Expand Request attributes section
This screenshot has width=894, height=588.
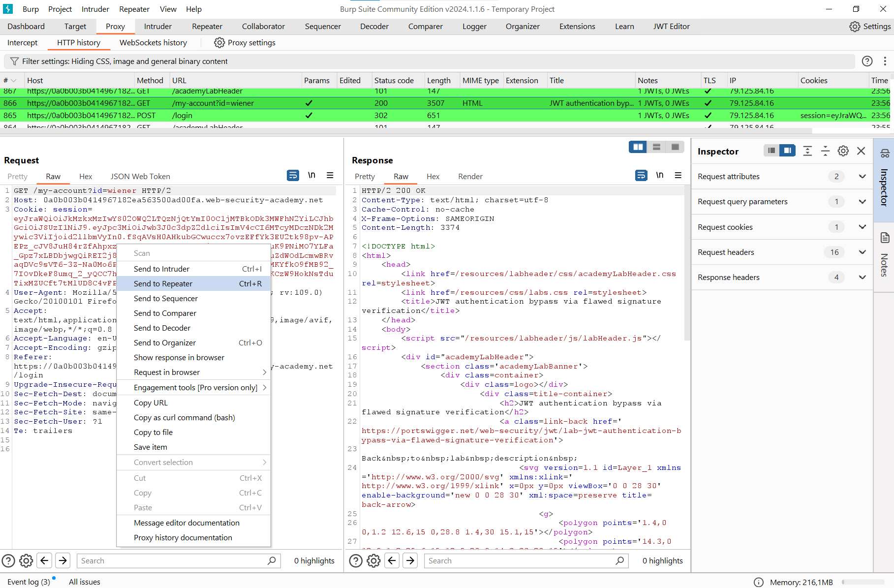point(862,176)
